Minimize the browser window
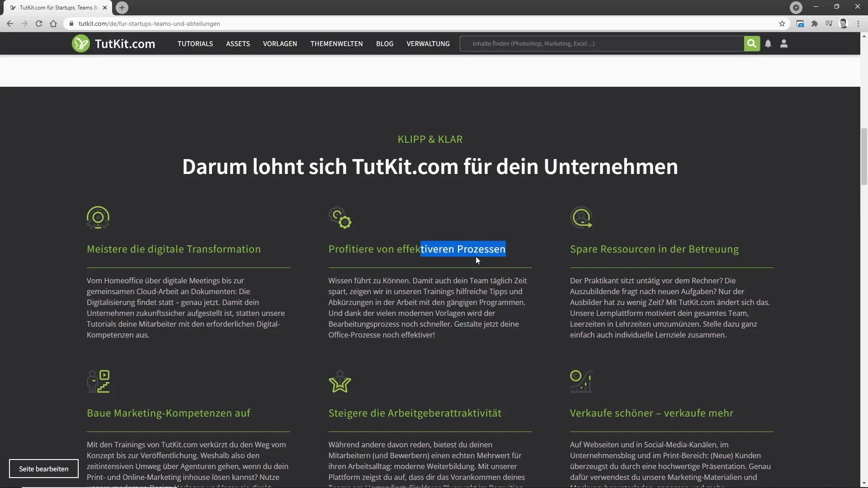 point(816,7)
